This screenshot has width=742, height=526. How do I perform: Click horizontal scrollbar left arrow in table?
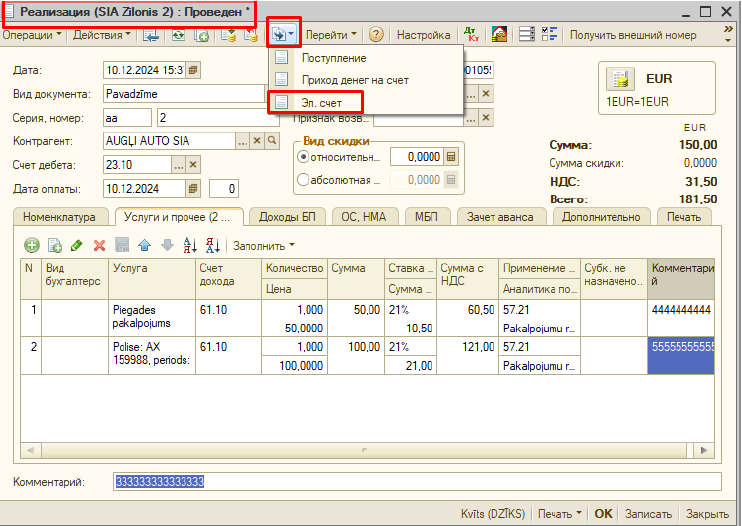point(31,450)
